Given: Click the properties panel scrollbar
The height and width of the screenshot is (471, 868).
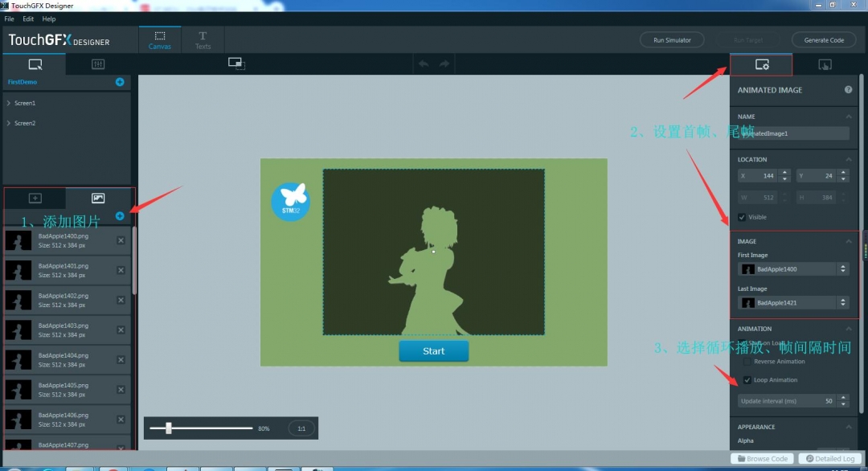Looking at the screenshot, I should [861, 244].
